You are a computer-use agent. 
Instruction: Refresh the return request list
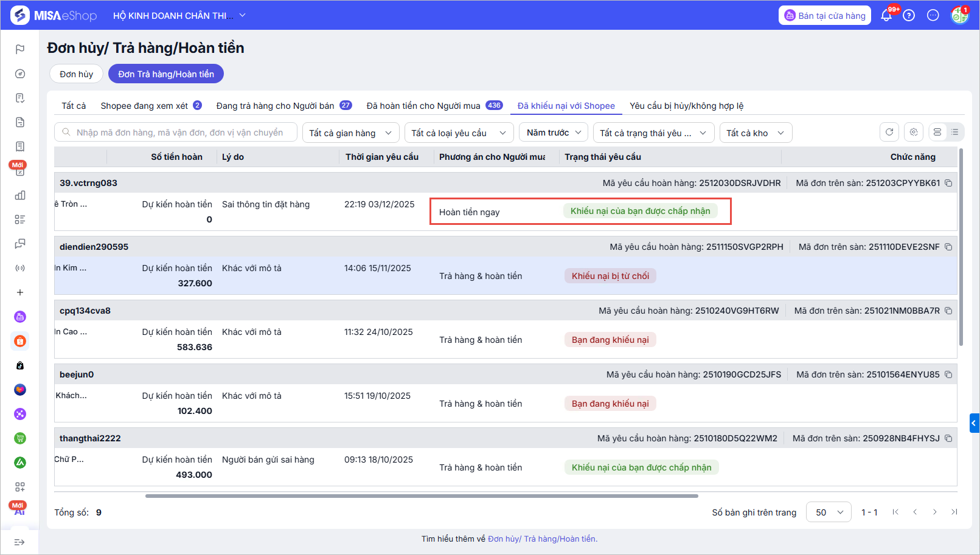point(889,133)
